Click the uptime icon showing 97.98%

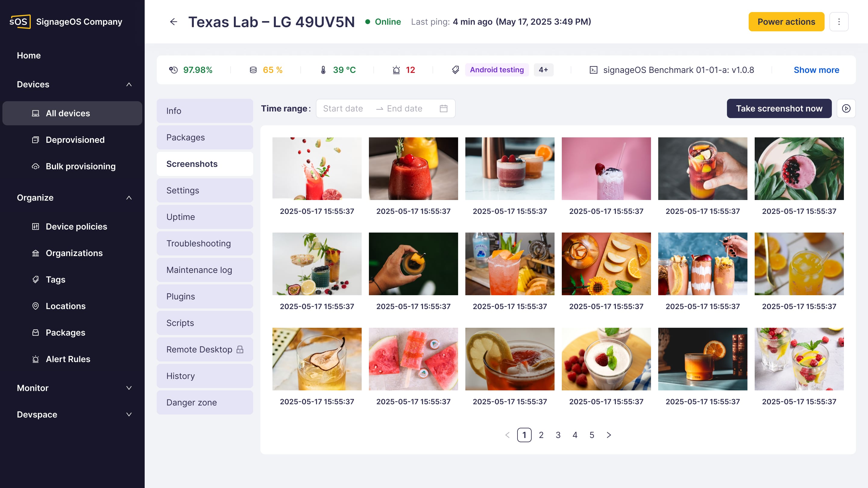tap(173, 70)
